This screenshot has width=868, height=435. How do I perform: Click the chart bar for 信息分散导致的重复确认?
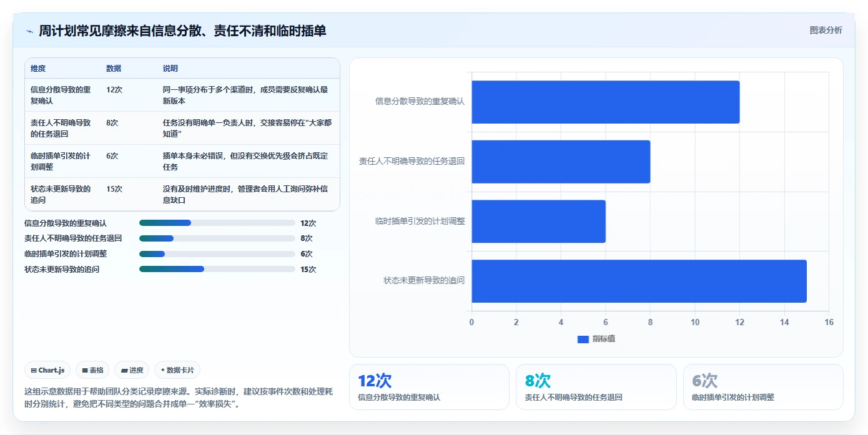click(605, 102)
